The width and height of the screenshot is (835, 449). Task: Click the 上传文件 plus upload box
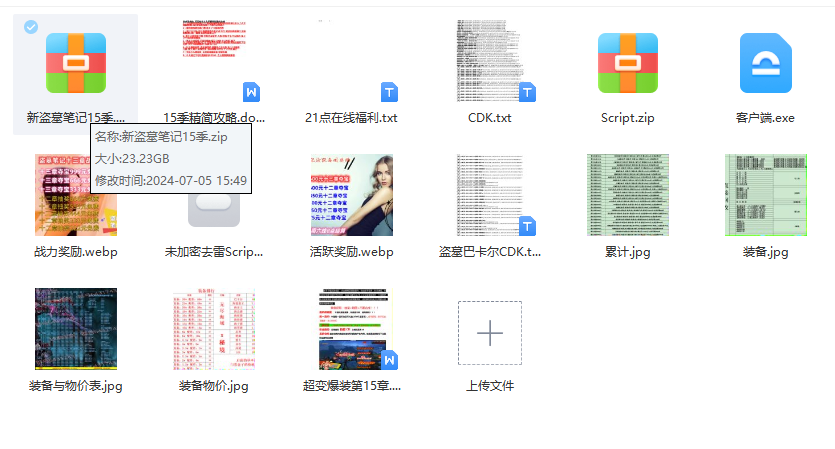pos(490,333)
